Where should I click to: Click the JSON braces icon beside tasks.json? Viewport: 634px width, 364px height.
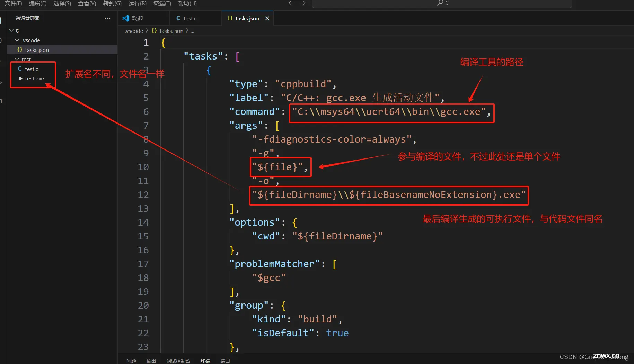coord(20,50)
